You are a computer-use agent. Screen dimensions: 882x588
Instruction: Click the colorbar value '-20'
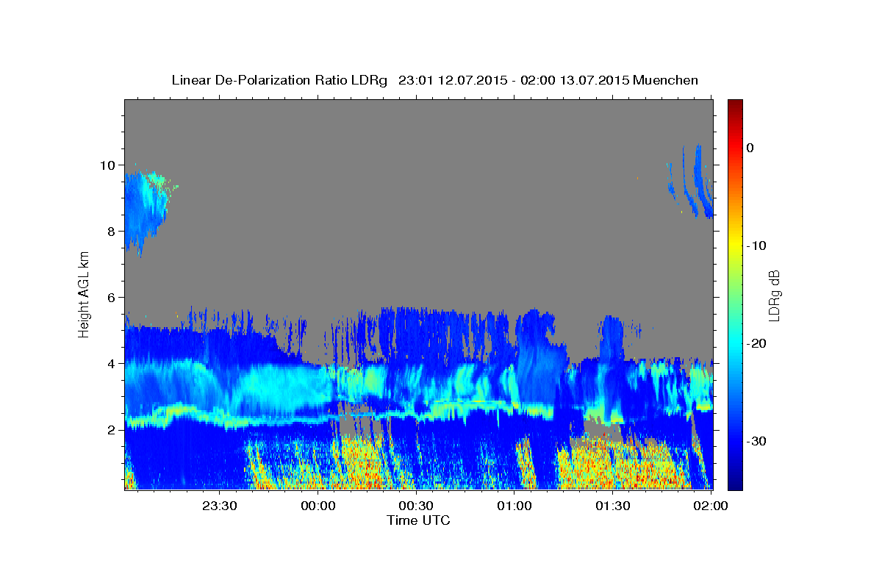[756, 343]
